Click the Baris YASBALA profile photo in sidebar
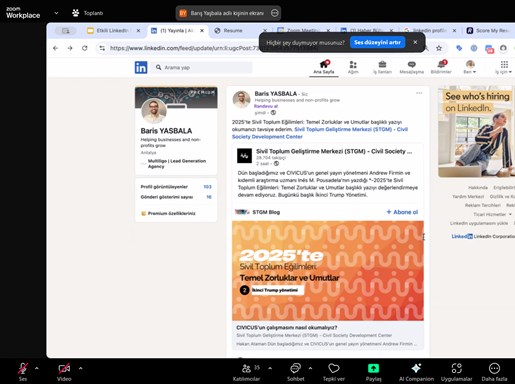Screen dimensions: 515x384 tap(154, 111)
